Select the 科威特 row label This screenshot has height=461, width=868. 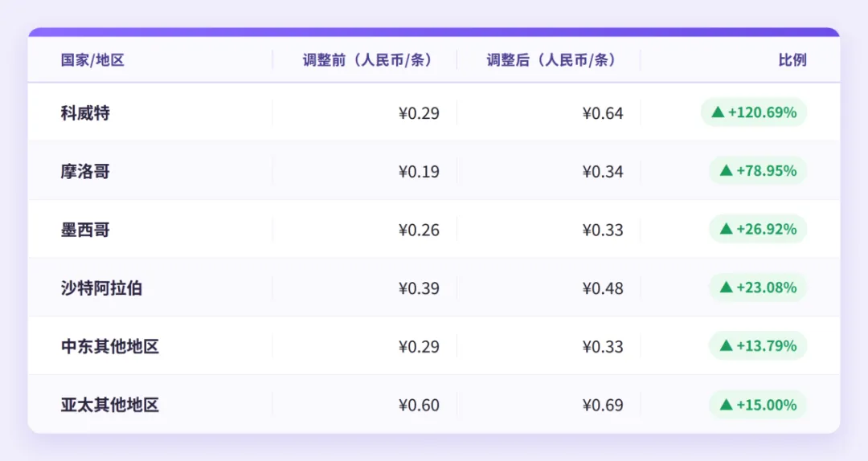pos(85,113)
